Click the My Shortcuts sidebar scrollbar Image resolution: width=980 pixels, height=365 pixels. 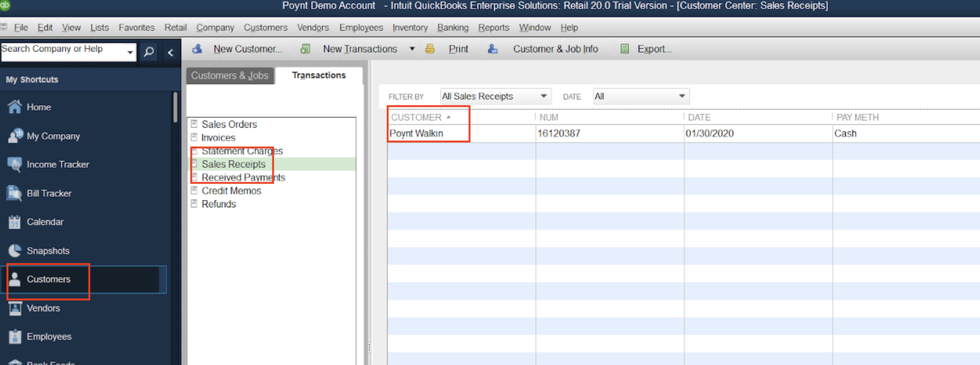click(175, 107)
